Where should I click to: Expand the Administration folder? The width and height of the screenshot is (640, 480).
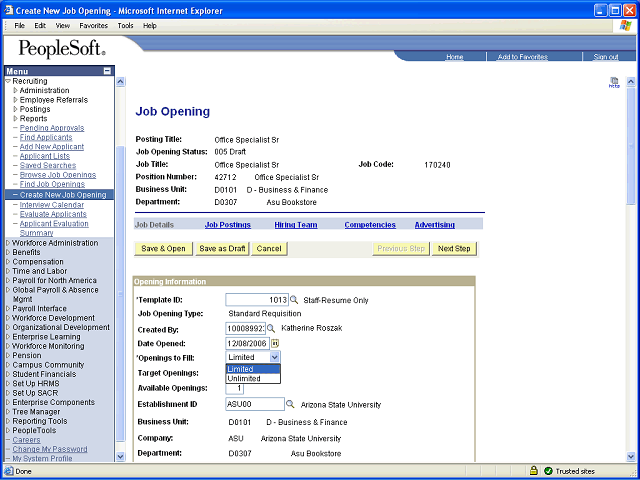tap(15, 90)
